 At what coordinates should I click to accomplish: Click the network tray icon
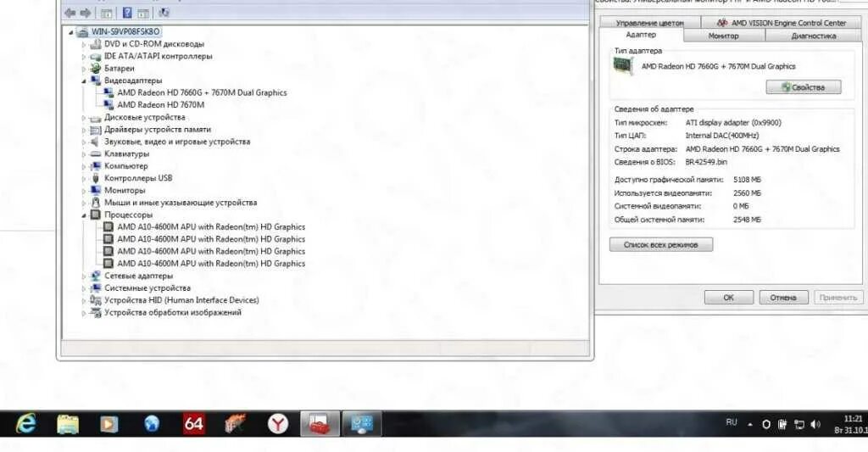pos(798,425)
